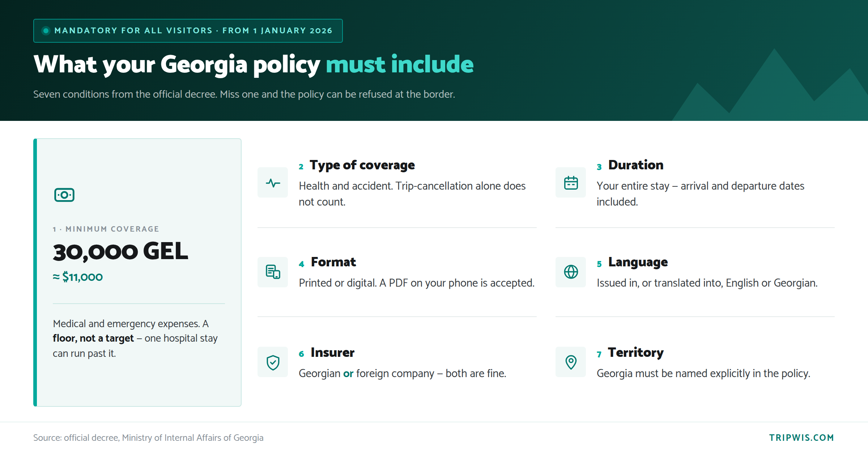Click the 'Territory' heading

coord(635,353)
